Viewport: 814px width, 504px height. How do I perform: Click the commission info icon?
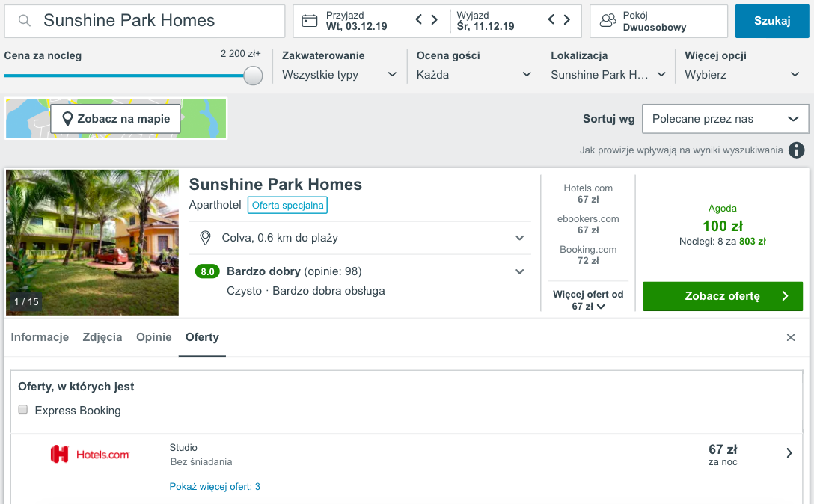coord(797,150)
